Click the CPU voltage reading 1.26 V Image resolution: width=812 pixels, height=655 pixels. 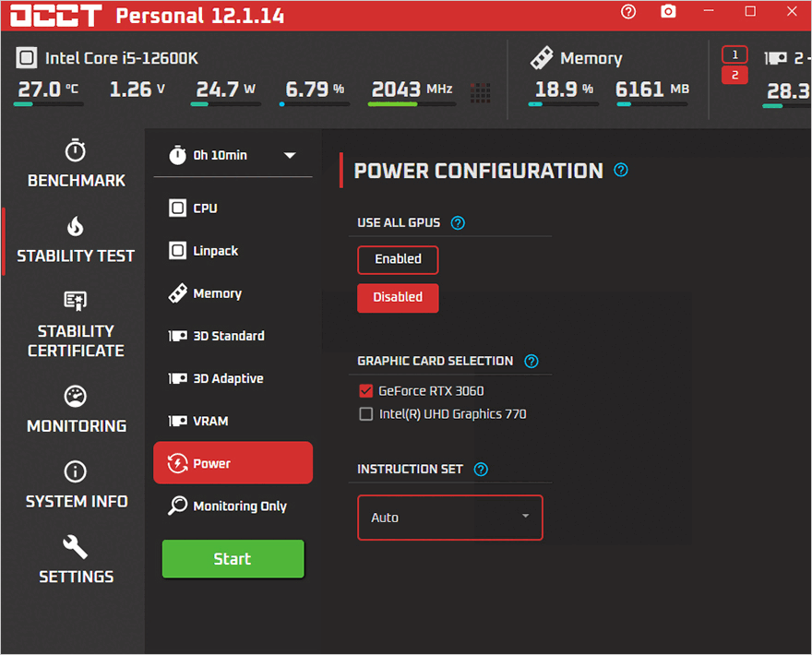[137, 89]
